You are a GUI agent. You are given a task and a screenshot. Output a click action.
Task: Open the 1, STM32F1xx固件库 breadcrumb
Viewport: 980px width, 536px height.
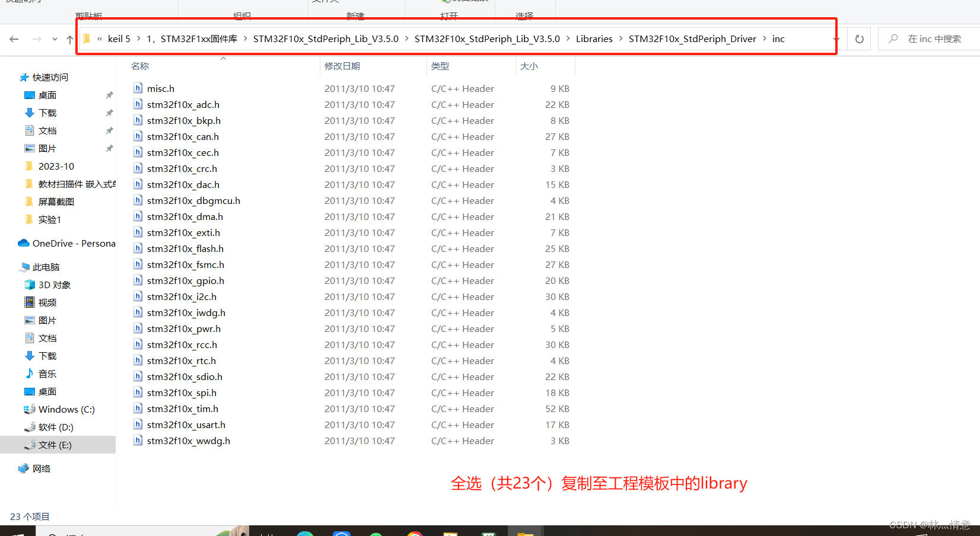tap(192, 39)
